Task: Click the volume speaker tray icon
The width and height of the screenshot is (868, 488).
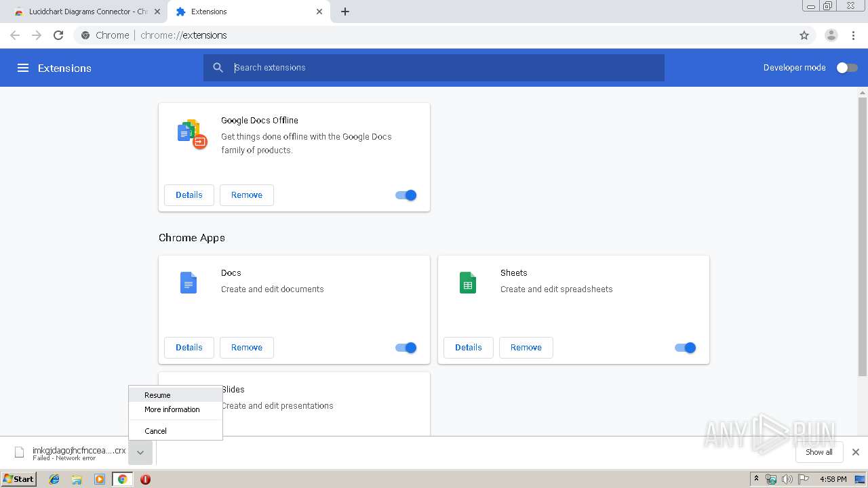Action: pos(787,479)
